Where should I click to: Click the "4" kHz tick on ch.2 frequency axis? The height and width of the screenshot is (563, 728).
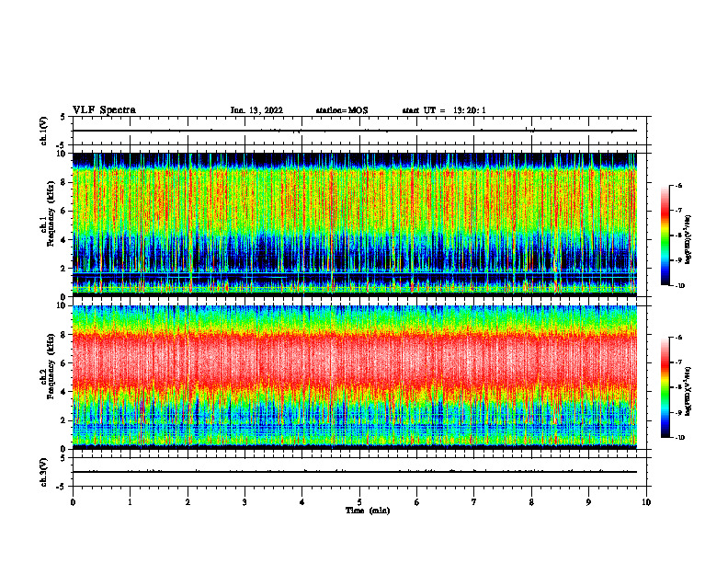click(64, 392)
